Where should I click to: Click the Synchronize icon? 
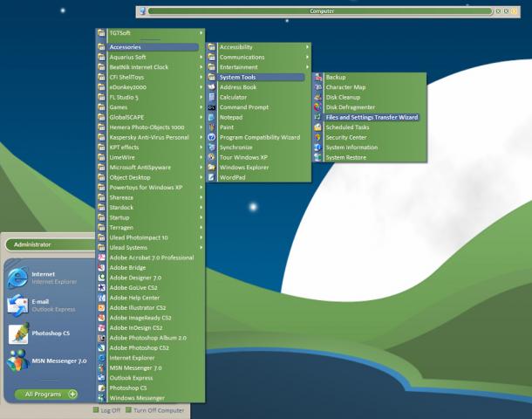pyautogui.click(x=212, y=148)
